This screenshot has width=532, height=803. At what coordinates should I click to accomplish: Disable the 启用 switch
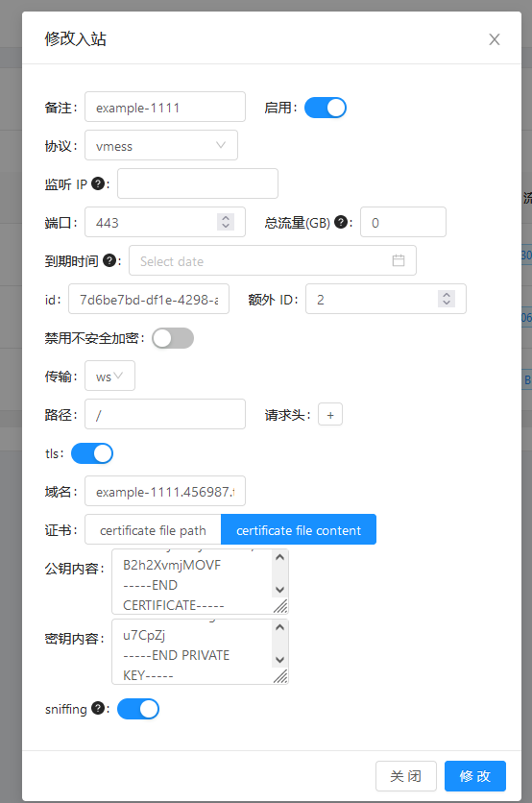(326, 108)
